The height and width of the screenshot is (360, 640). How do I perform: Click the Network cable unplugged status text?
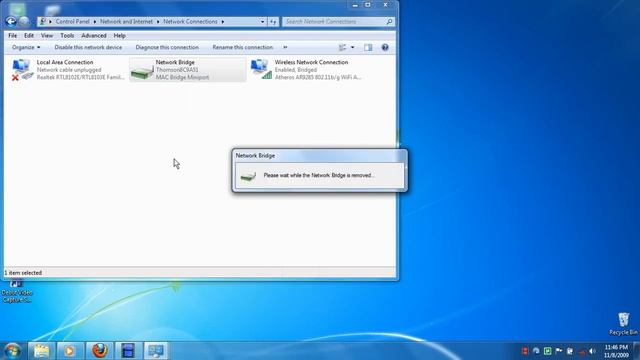point(69,70)
